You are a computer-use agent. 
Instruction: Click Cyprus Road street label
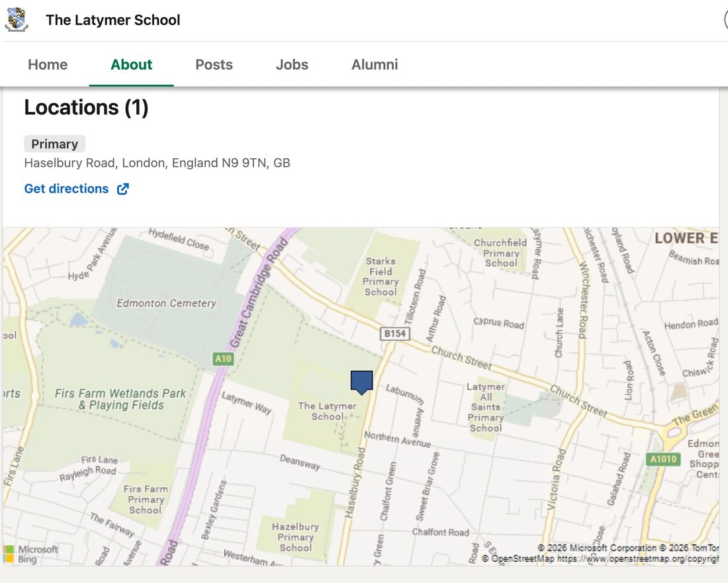[x=498, y=323]
